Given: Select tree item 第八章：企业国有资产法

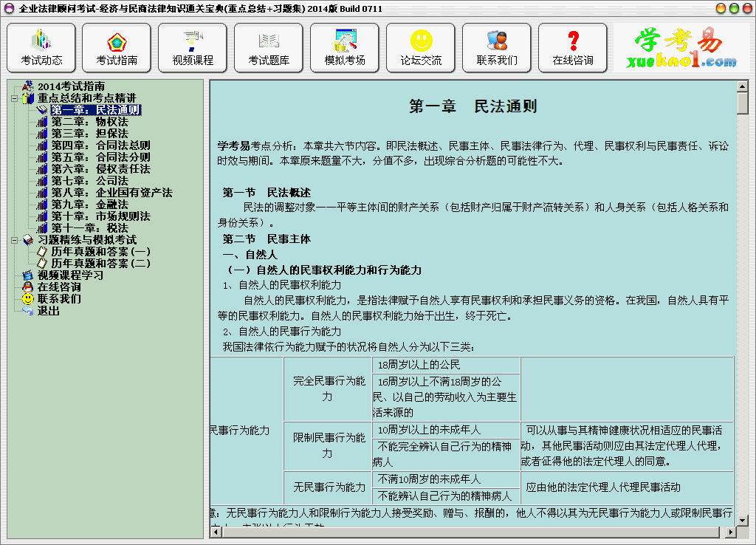Looking at the screenshot, I should pyautogui.click(x=112, y=193).
